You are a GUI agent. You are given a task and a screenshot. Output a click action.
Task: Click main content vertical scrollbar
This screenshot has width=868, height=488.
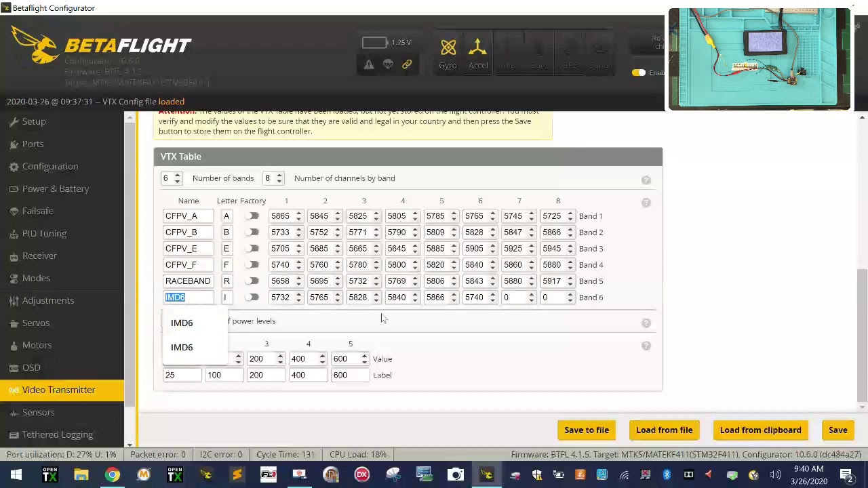(x=862, y=335)
